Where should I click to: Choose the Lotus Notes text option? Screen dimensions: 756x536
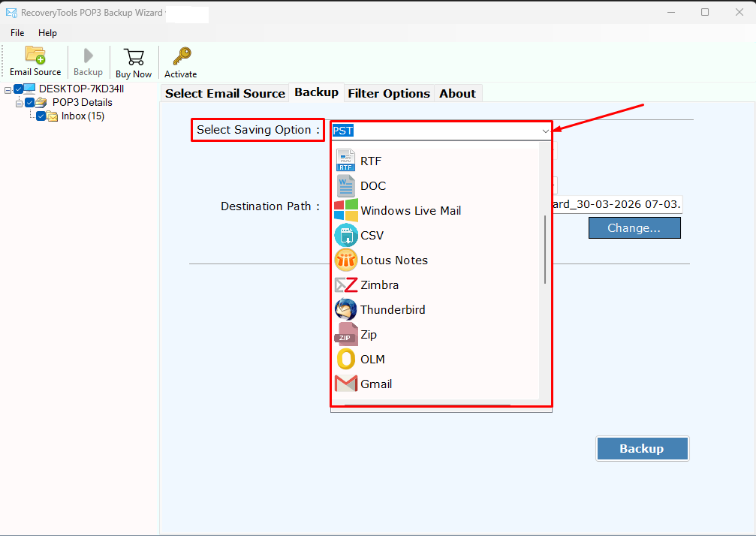click(x=394, y=260)
